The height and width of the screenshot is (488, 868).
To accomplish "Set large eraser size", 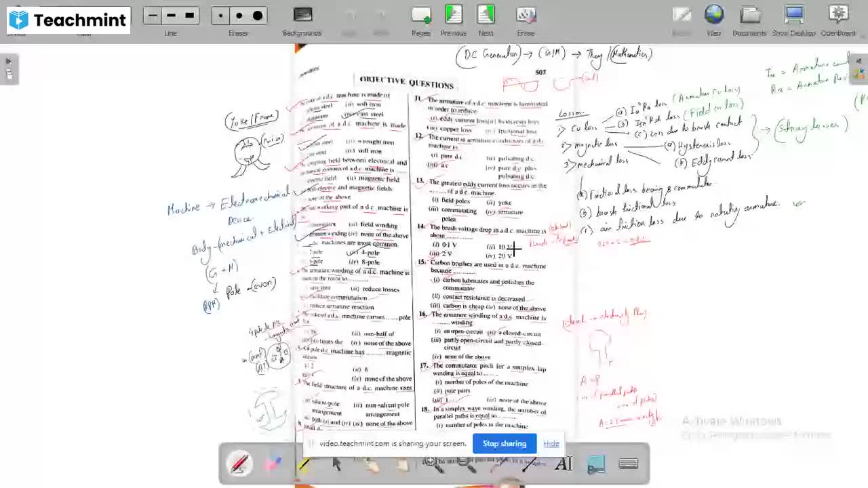I will click(x=258, y=16).
